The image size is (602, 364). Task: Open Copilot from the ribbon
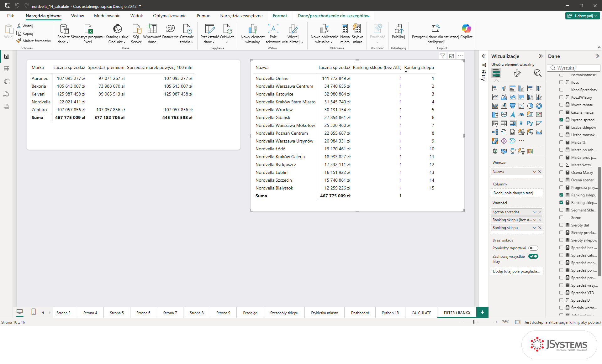tap(466, 32)
